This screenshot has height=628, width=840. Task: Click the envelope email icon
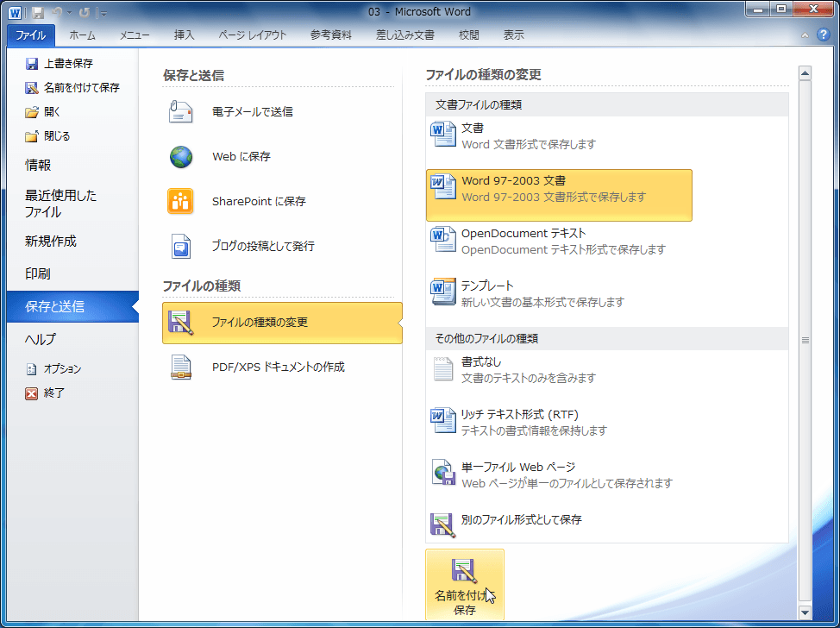point(180,112)
